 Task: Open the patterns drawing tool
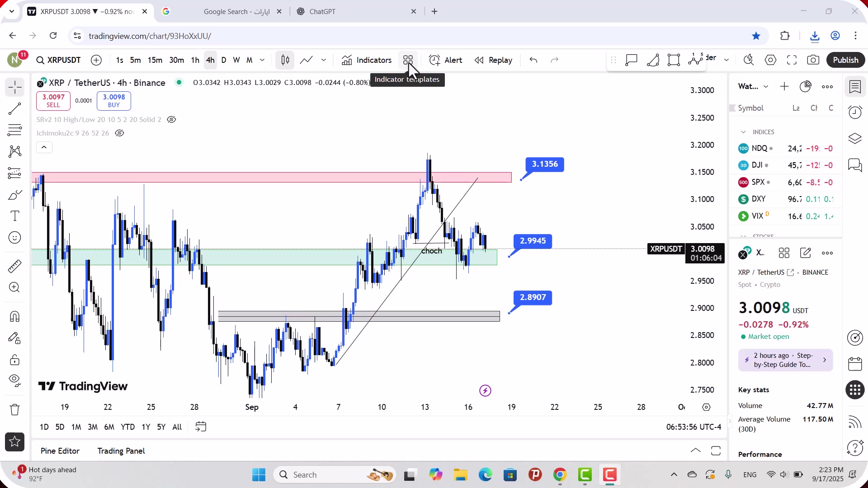coord(14,151)
